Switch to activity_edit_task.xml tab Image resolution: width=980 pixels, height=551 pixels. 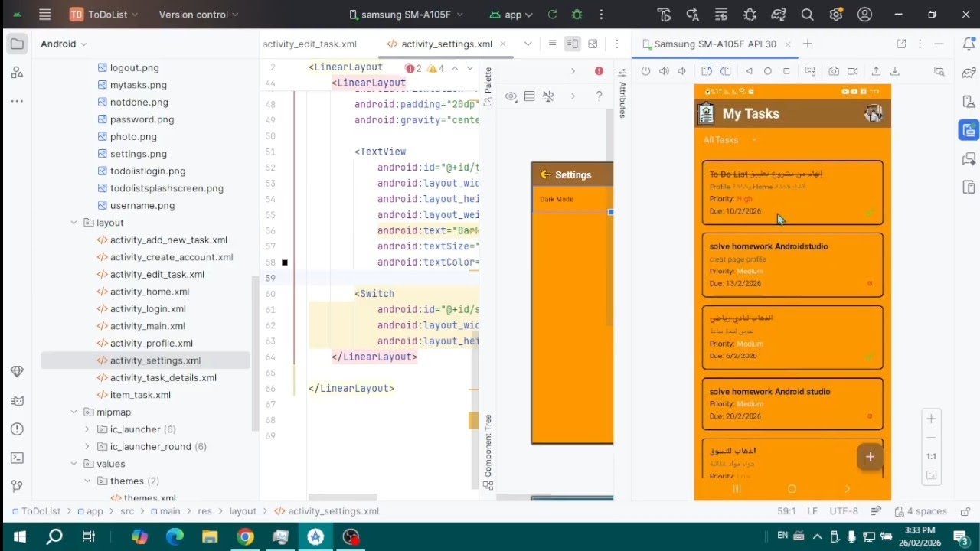coord(310,44)
